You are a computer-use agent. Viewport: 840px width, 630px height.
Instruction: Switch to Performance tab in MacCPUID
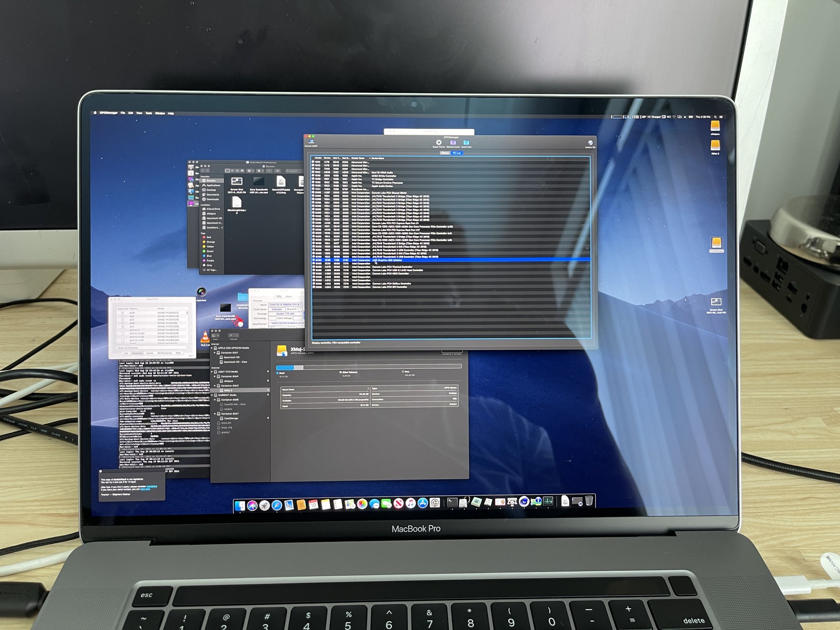tap(164, 353)
